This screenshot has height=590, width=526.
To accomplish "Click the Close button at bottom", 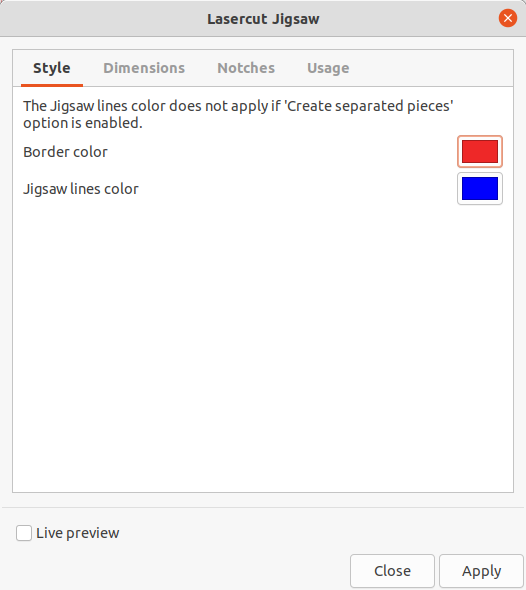I will click(392, 571).
